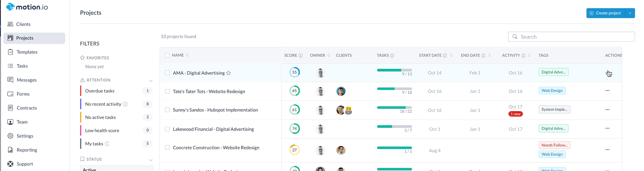Image resolution: width=644 pixels, height=171 pixels.
Task: Click the TASKS info icon
Action: coord(392,56)
